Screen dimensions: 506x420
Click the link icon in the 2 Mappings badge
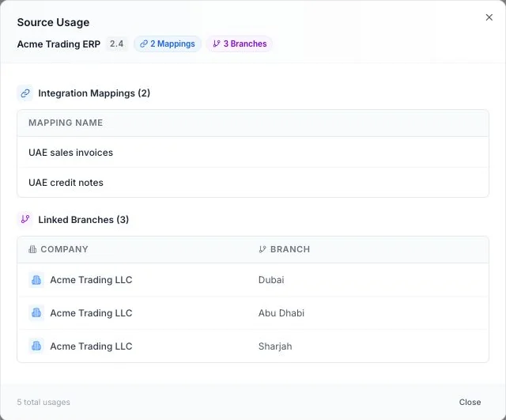coord(144,44)
